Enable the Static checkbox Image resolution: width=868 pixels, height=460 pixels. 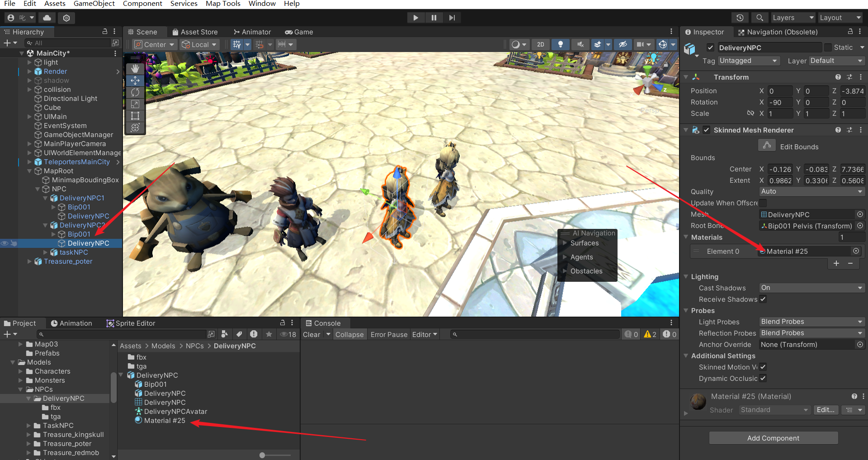coord(828,47)
